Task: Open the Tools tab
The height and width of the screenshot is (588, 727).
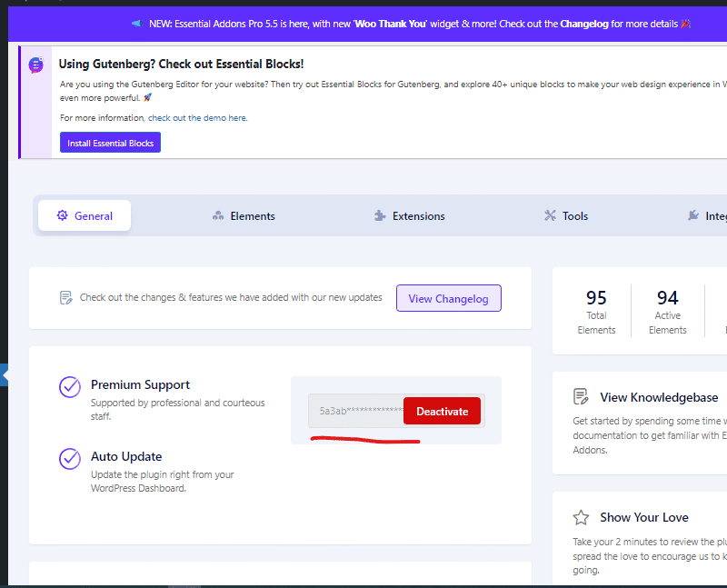Action: pos(566,216)
